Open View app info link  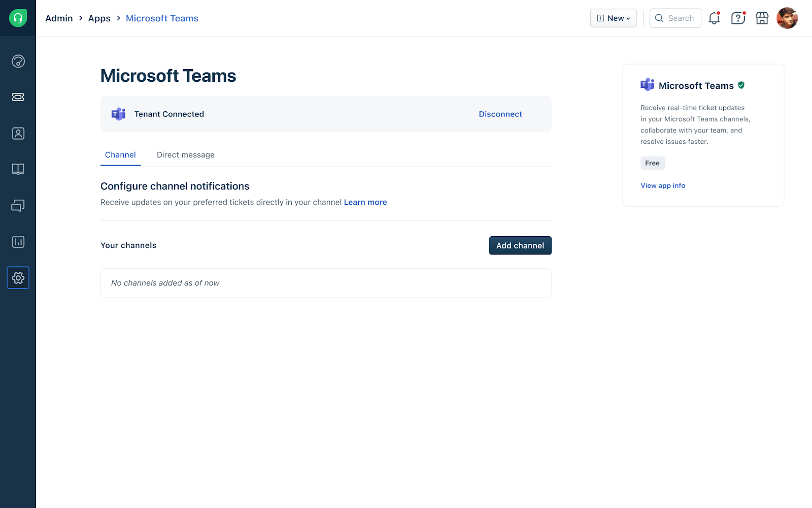point(663,186)
